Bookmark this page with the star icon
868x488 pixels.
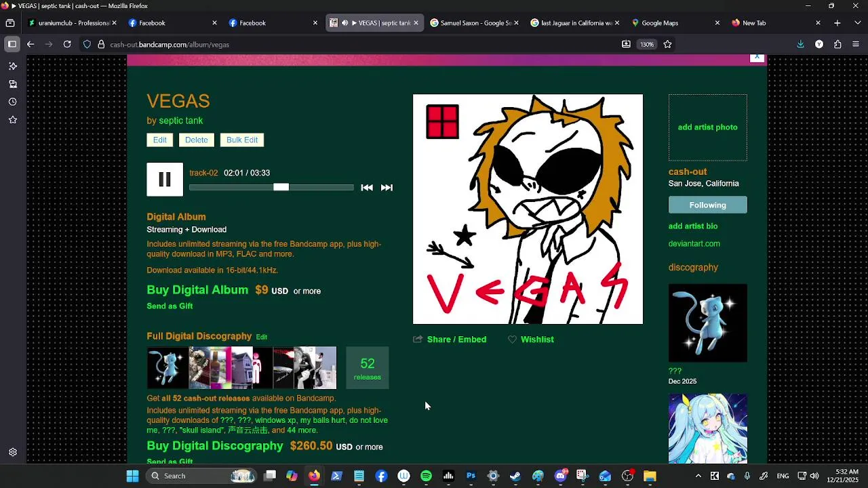coord(667,44)
